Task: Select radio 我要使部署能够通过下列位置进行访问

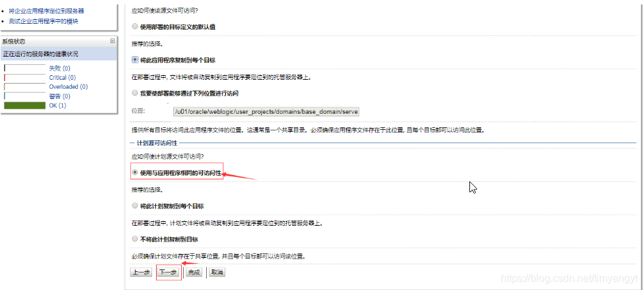Action: click(135, 93)
